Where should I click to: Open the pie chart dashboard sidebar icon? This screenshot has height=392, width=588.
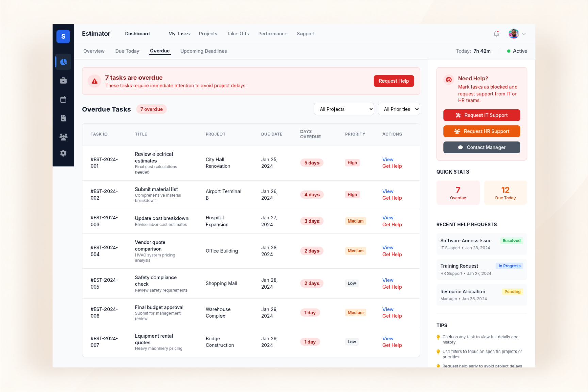click(63, 62)
